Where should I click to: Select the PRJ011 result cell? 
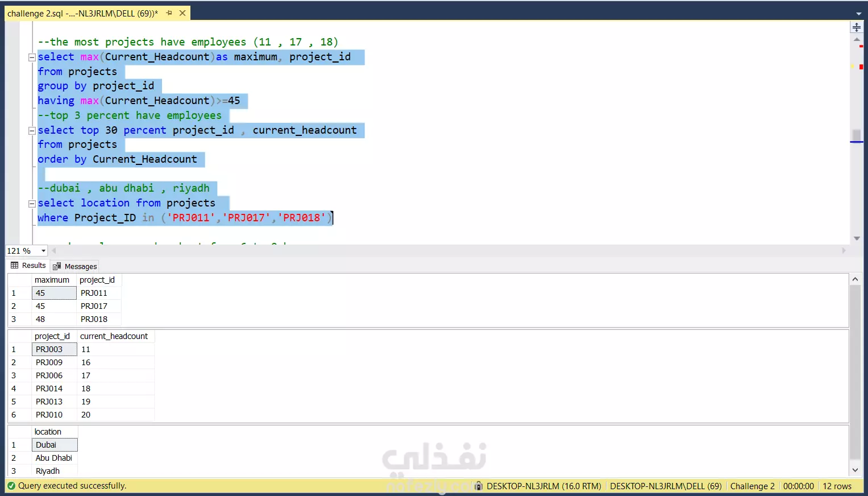pyautogui.click(x=99, y=293)
